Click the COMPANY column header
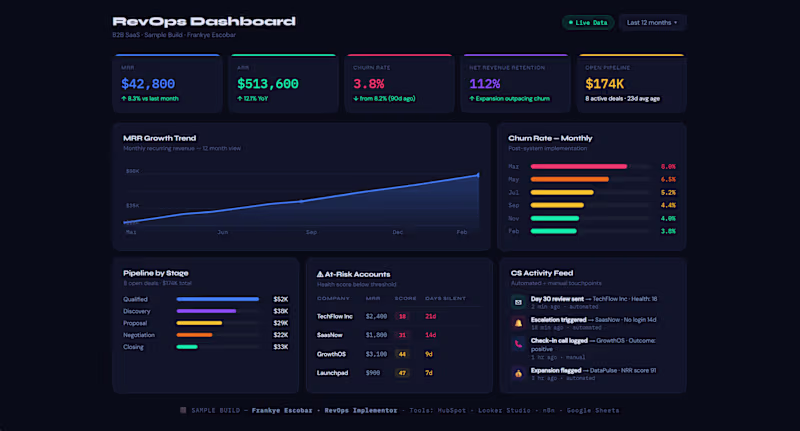800x431 pixels. click(333, 298)
